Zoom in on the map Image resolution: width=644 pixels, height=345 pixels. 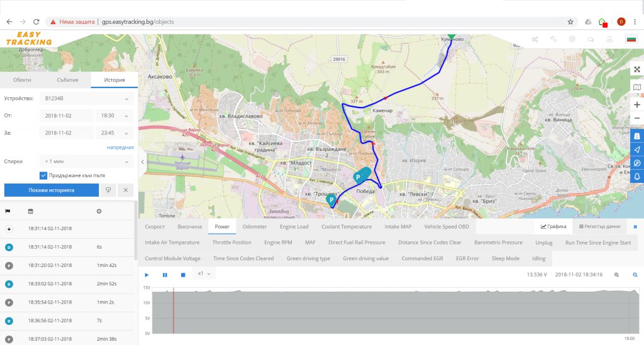636,104
